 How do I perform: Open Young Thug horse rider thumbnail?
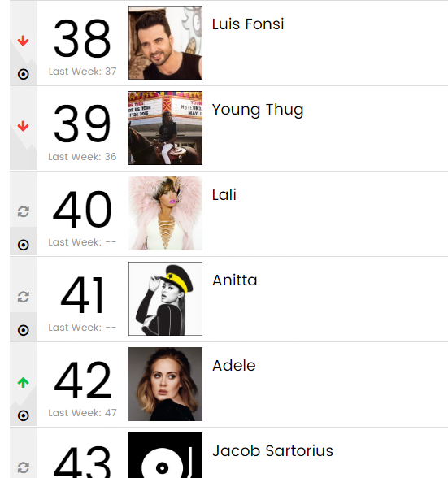(165, 128)
